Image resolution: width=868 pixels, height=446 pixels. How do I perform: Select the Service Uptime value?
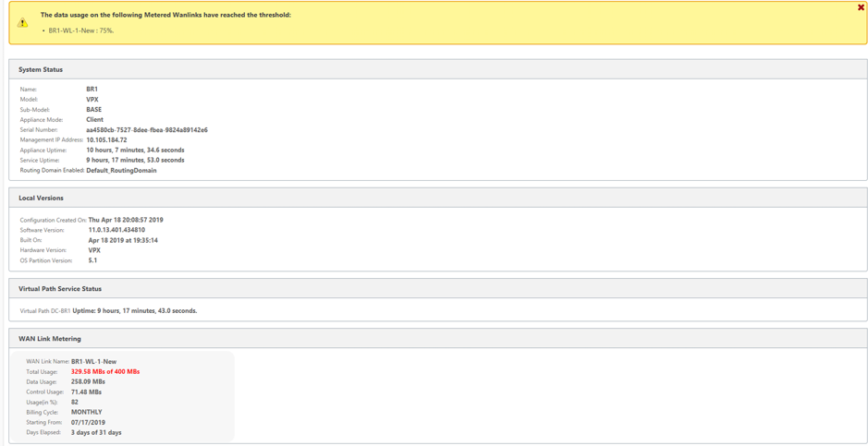136,161
